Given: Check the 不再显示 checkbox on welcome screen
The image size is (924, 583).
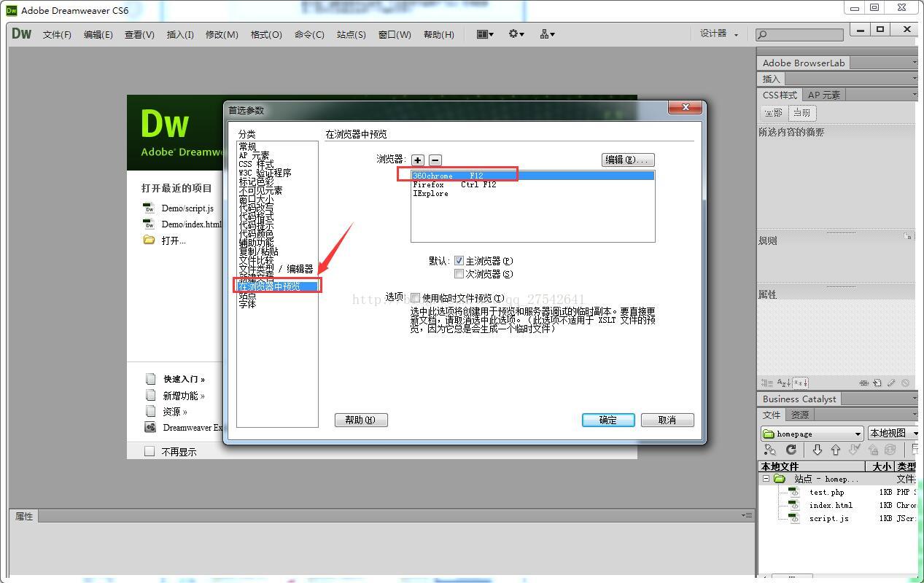Looking at the screenshot, I should click(150, 451).
